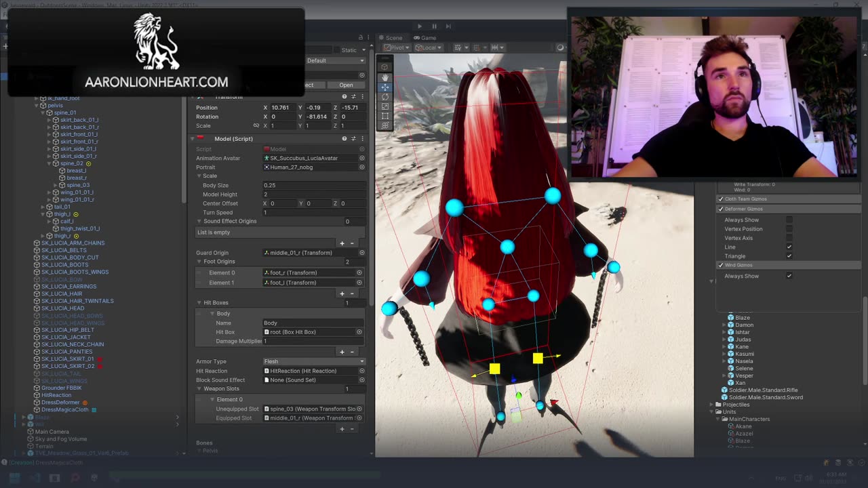Select the Rotate tool in scene toolbar
This screenshot has height=488, width=868.
(x=385, y=97)
